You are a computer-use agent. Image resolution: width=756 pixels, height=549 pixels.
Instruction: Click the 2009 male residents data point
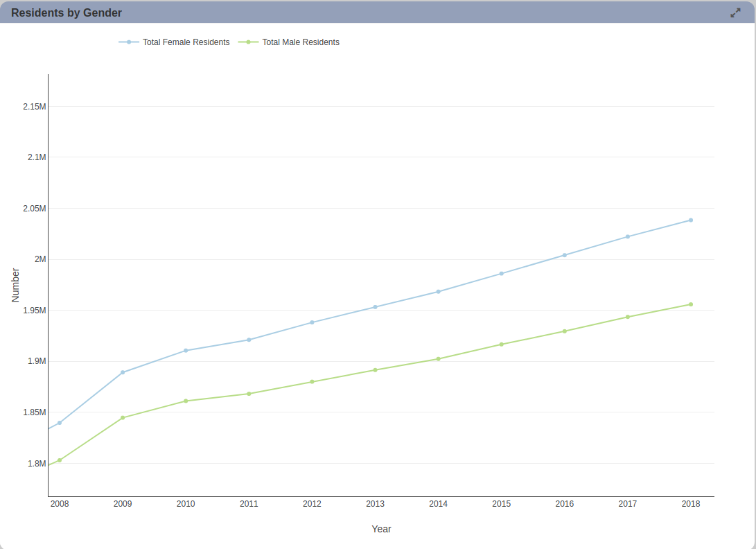point(123,418)
